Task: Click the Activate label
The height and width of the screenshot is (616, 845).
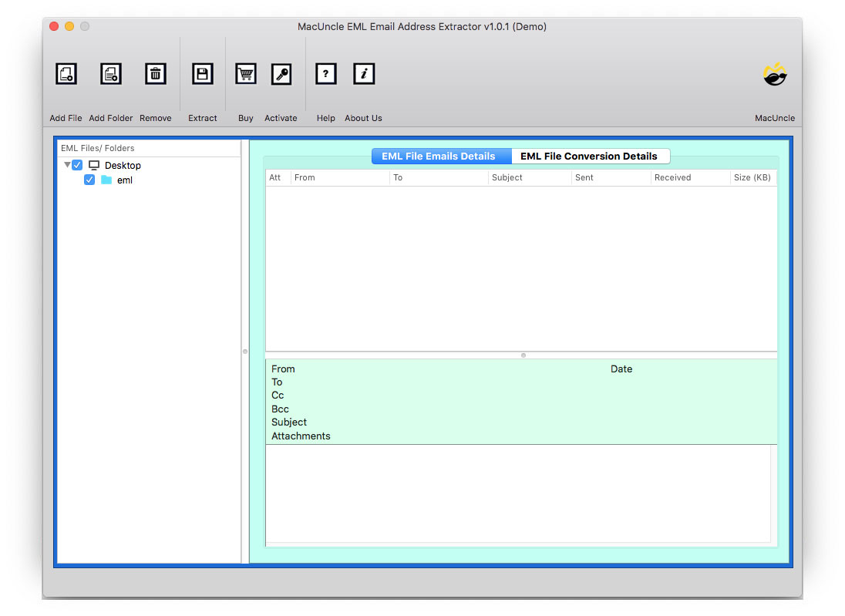Action: click(281, 118)
